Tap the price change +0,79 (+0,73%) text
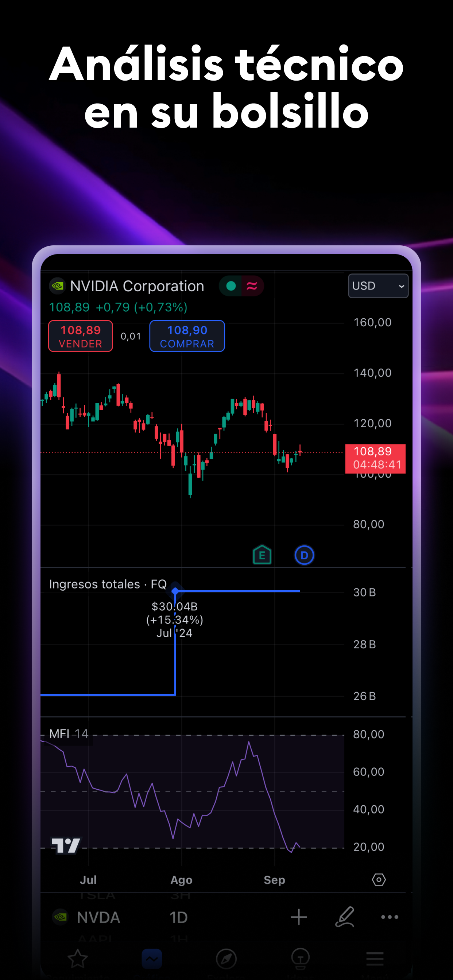This screenshot has height=980, width=453. (142, 307)
